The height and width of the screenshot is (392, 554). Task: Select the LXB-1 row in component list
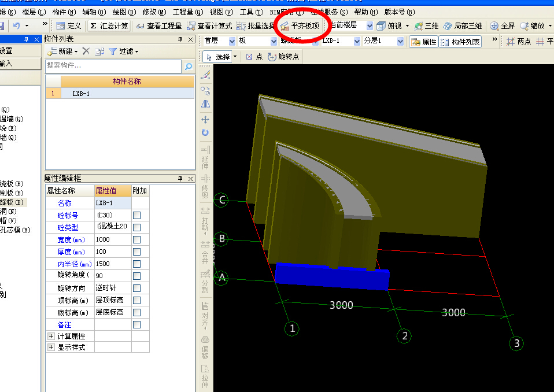click(120, 93)
